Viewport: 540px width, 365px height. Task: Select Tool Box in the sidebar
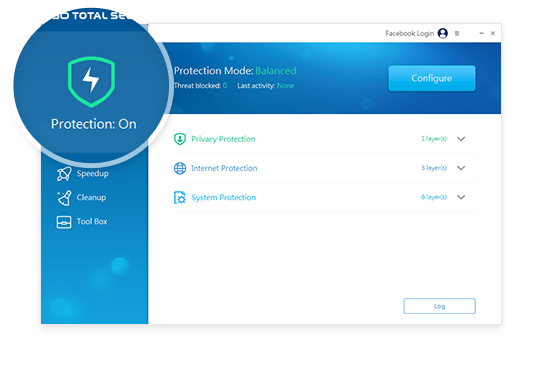point(82,222)
